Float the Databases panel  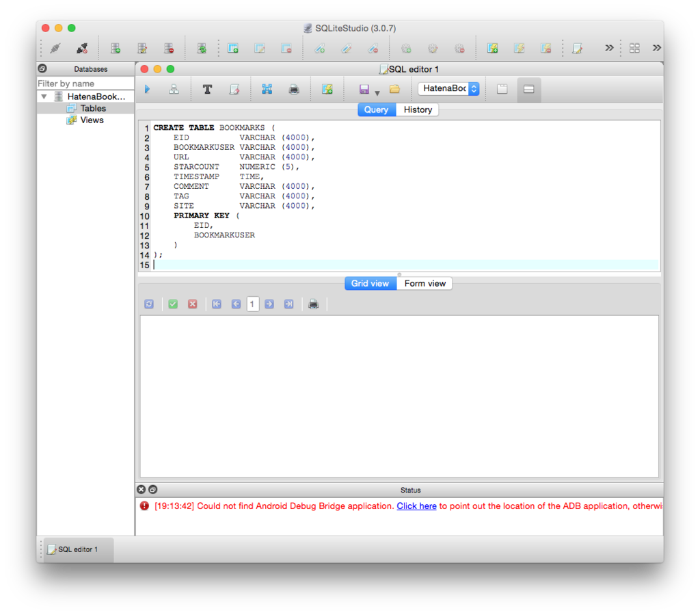42,68
